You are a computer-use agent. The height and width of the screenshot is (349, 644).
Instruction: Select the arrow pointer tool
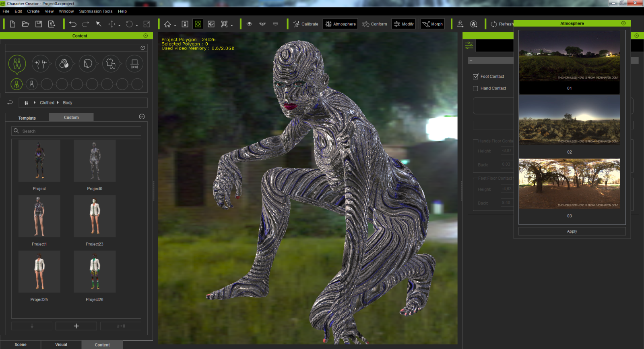[99, 24]
